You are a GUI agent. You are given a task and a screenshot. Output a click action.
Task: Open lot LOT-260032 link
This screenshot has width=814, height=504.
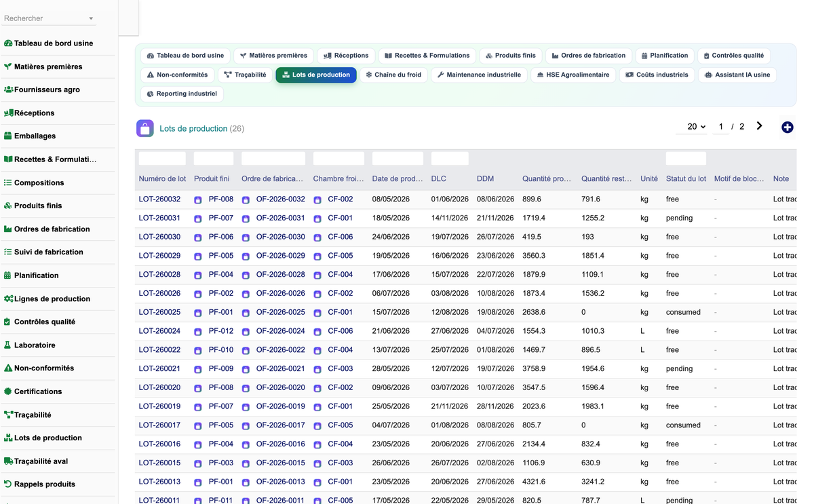point(159,199)
